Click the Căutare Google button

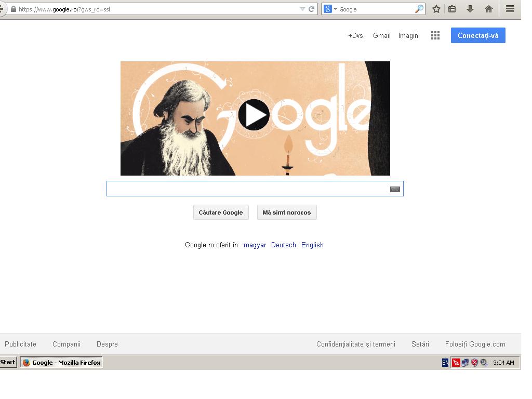[221, 212]
